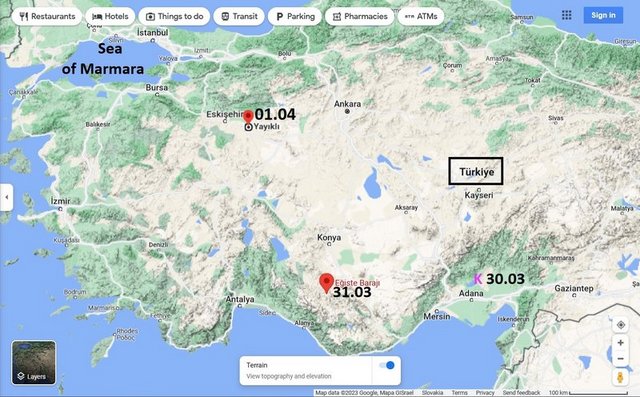
Task: Click the Alanya town label
Action: [x=304, y=323]
